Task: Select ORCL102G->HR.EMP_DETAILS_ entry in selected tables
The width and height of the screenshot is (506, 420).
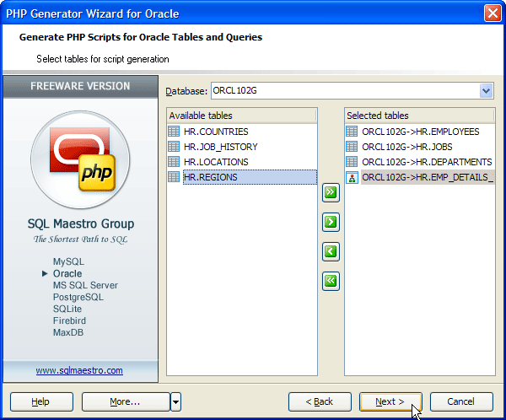Action: click(x=428, y=177)
